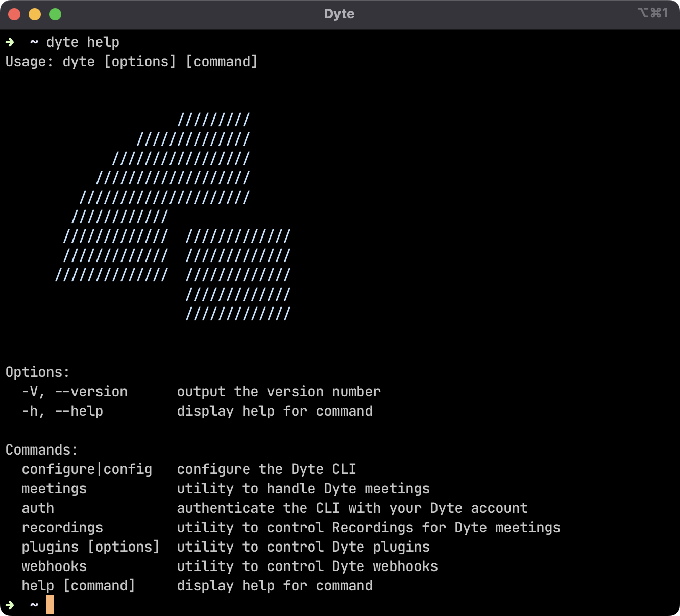Select the 'auth' command entry
Image resolution: width=680 pixels, height=616 pixels.
[38, 508]
